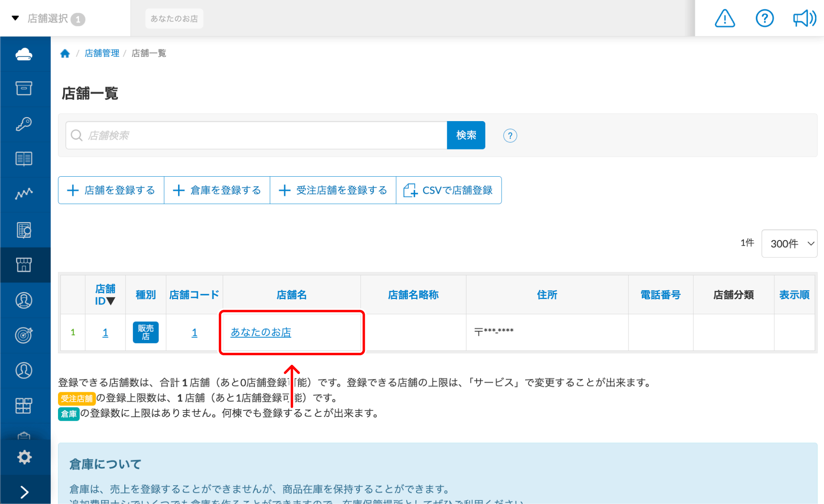Click the help circle next to search

pos(510,135)
